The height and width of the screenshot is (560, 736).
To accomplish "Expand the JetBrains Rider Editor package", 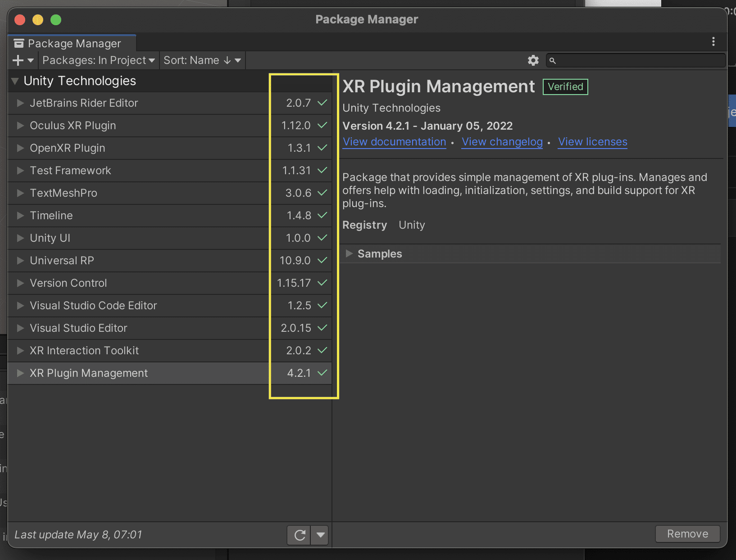I will [x=20, y=103].
